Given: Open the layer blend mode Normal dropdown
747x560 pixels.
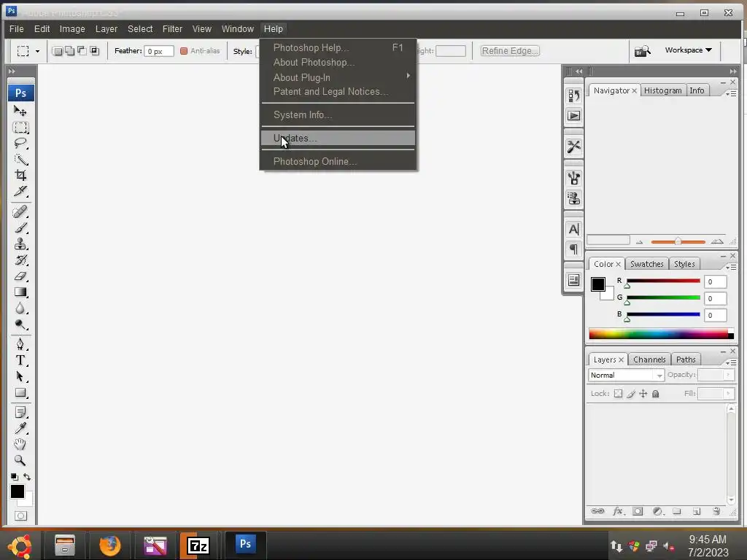Looking at the screenshot, I should pos(626,376).
